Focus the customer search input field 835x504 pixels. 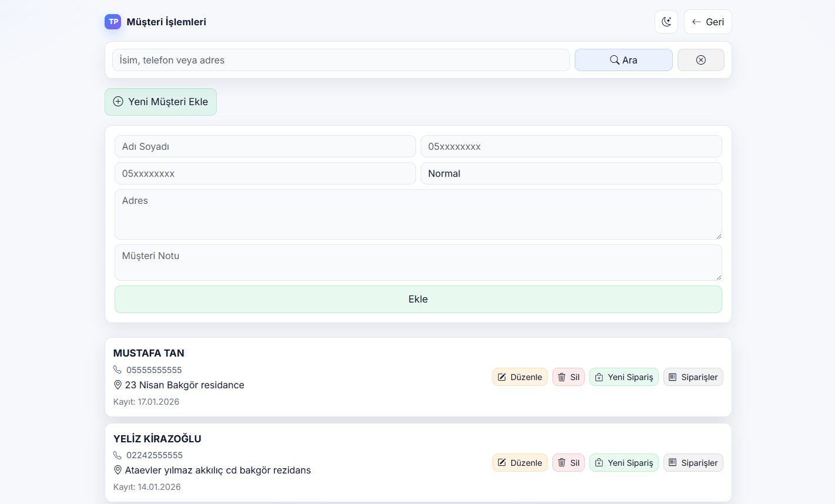click(341, 60)
